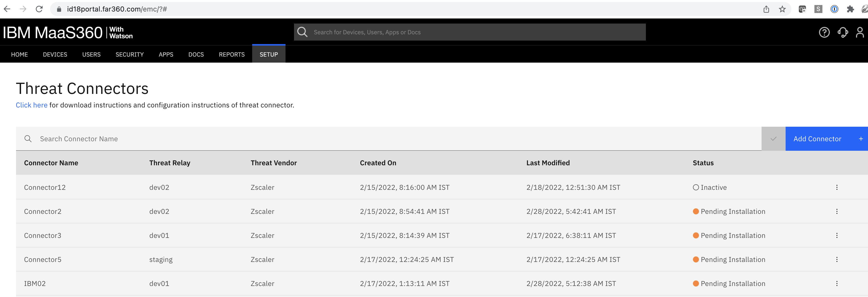868x297 pixels.
Task: Reload the page with the refresh icon
Action: pos(39,9)
